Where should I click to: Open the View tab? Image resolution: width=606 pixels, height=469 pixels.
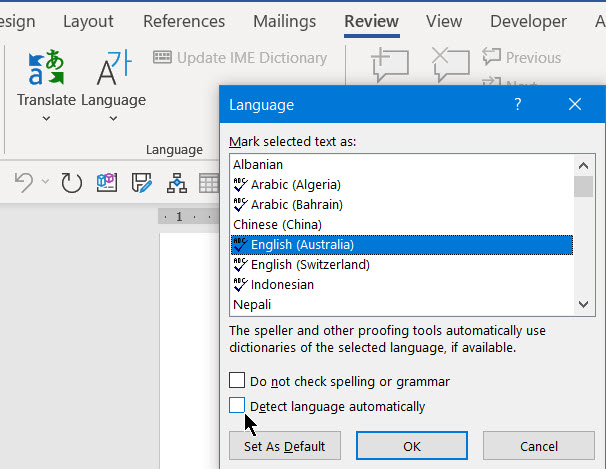click(x=444, y=21)
